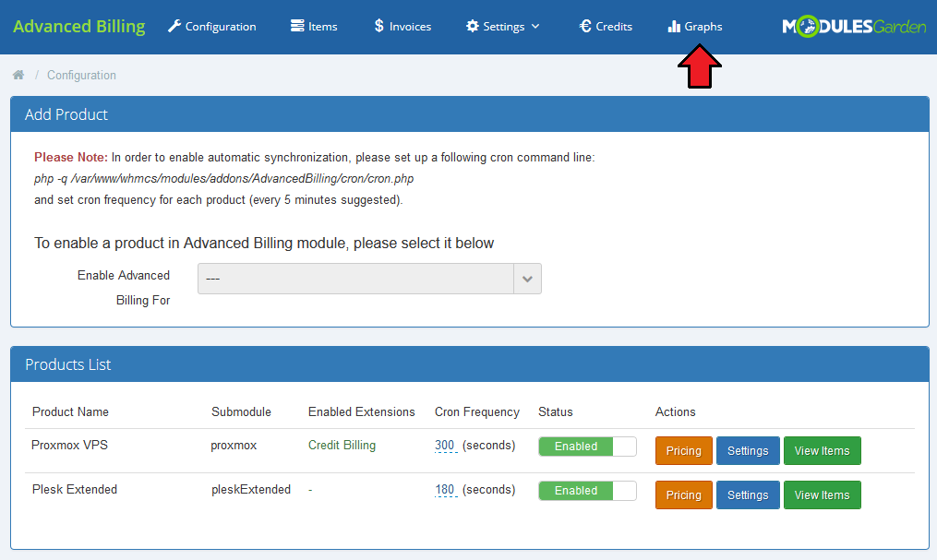Open the Graphs menu label
Viewport: 937px width, 560px height.
[703, 26]
